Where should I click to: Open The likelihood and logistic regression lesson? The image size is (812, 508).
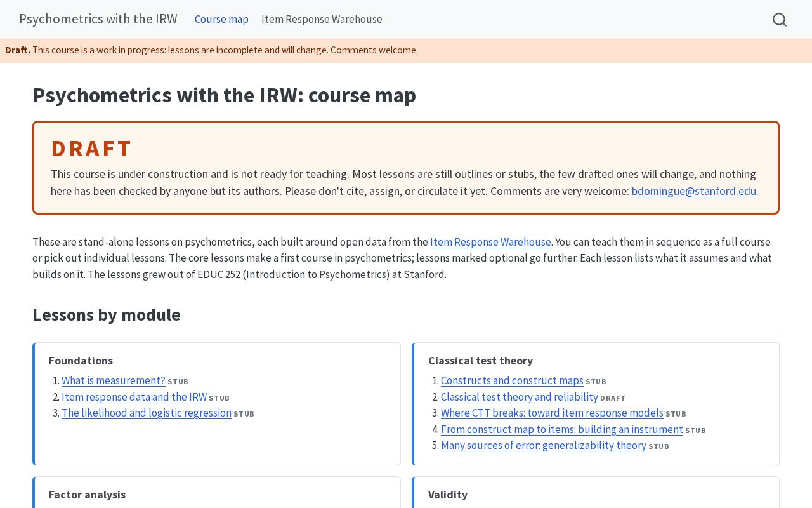tap(147, 413)
